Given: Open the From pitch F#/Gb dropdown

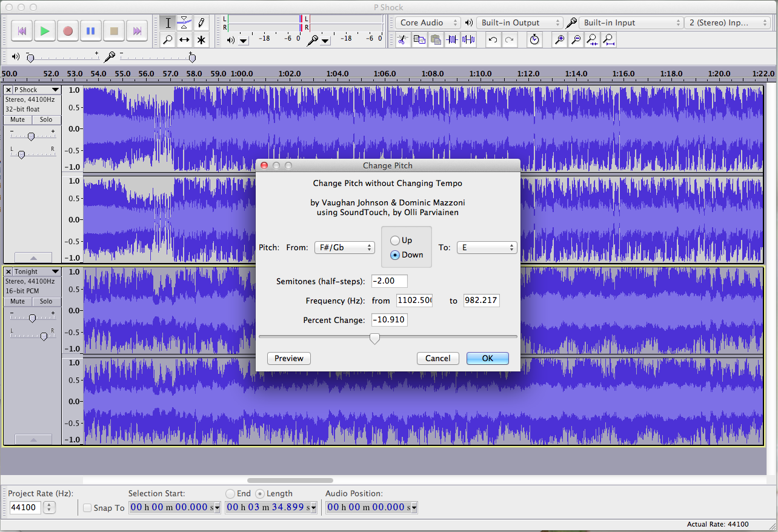Looking at the screenshot, I should point(344,248).
